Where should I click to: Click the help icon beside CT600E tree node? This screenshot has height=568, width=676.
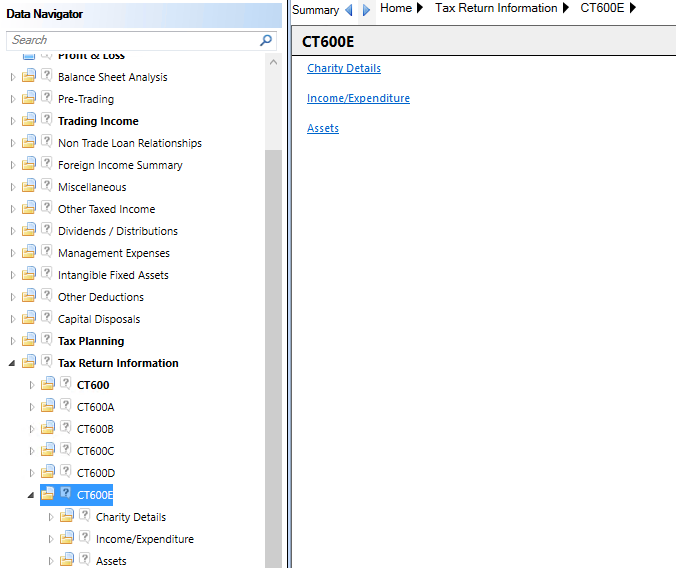point(66,493)
